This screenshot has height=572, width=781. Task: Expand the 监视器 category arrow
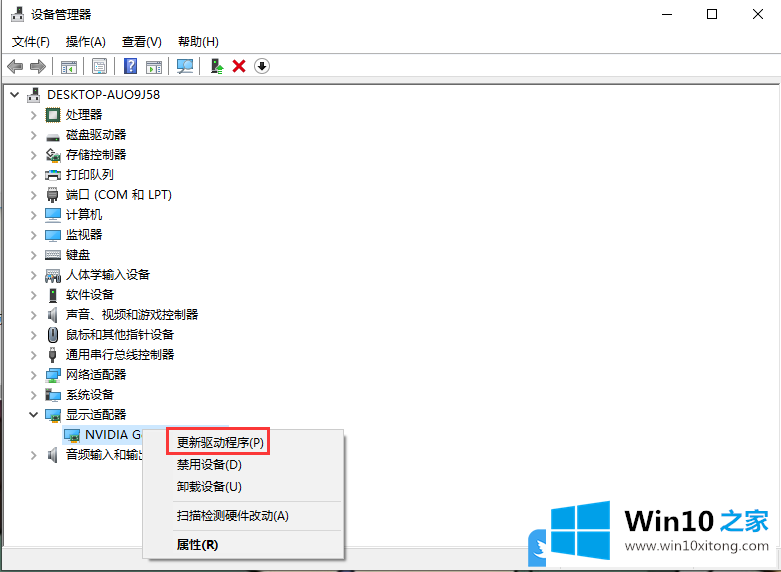(33, 235)
